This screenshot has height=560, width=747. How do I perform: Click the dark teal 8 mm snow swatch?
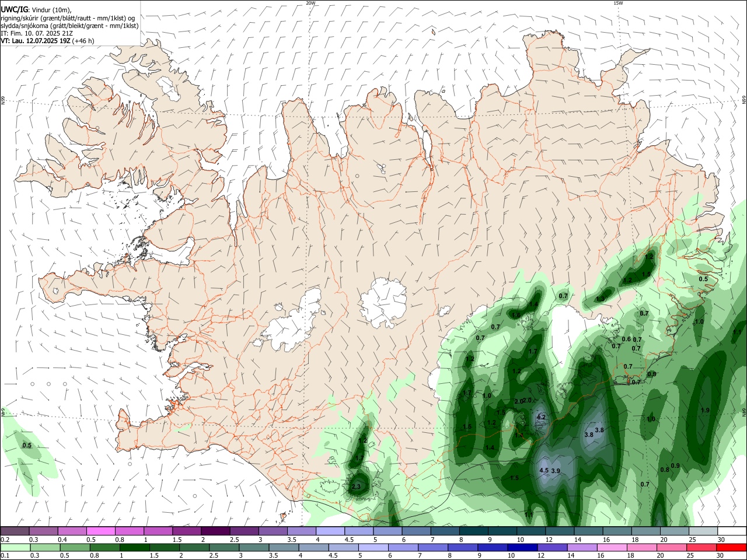pyautogui.click(x=474, y=531)
